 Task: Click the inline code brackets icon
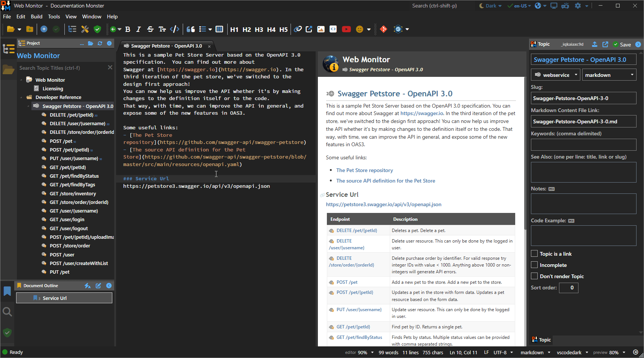pos(174,29)
